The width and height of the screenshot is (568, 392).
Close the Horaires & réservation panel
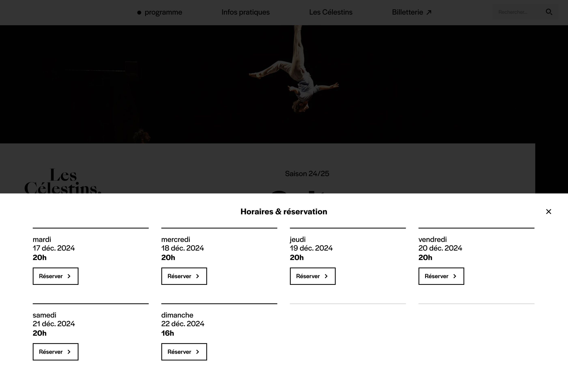(x=548, y=211)
